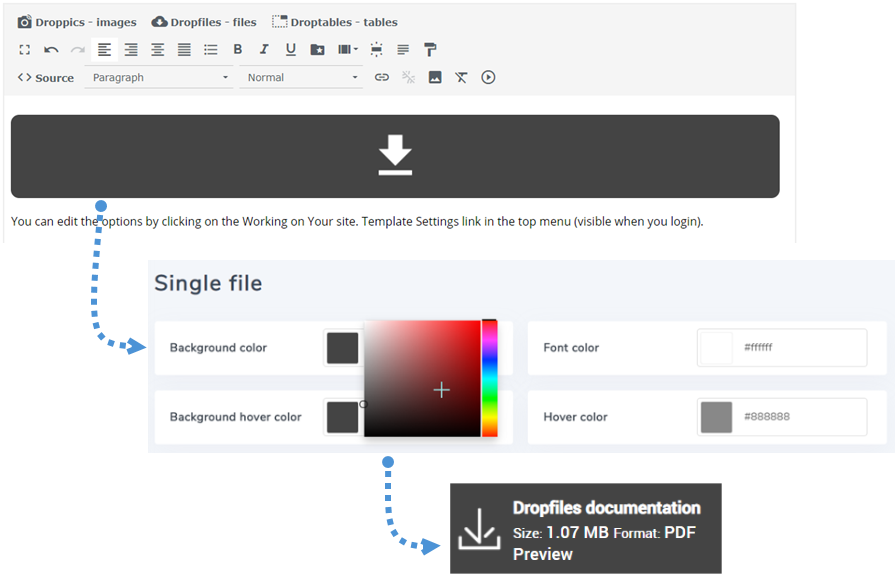Open Droptables - tables manager

pyautogui.click(x=335, y=22)
